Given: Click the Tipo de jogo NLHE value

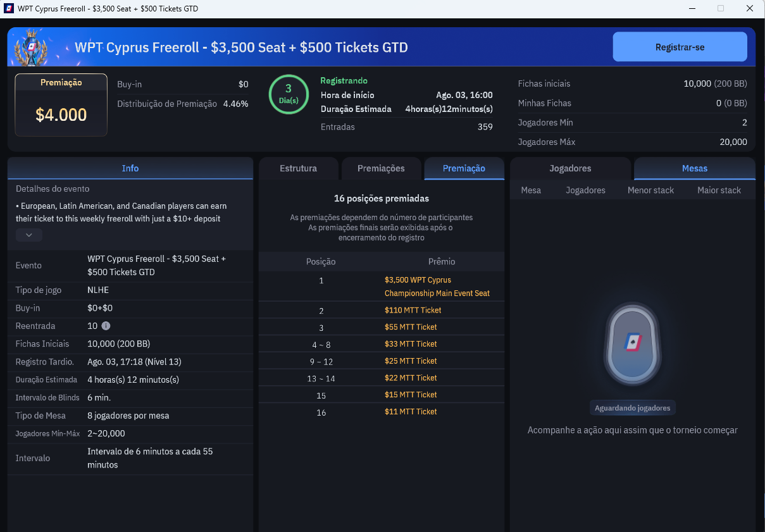Looking at the screenshot, I should (98, 290).
